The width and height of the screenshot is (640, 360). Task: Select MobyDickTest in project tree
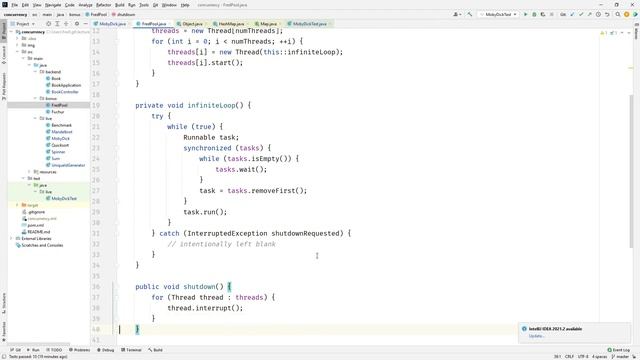tap(64, 198)
